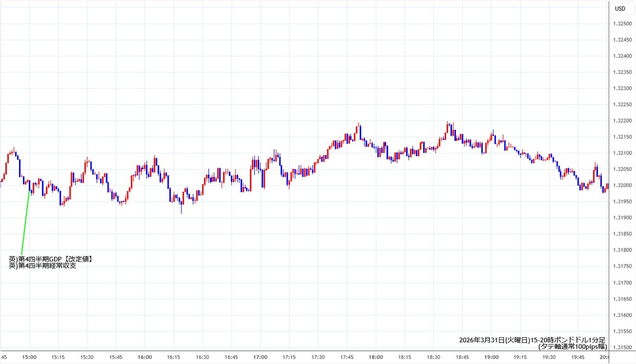Viewport: 636px width, 364px height.
Task: Click the 1.31500 price axis label
Action: click(x=622, y=347)
